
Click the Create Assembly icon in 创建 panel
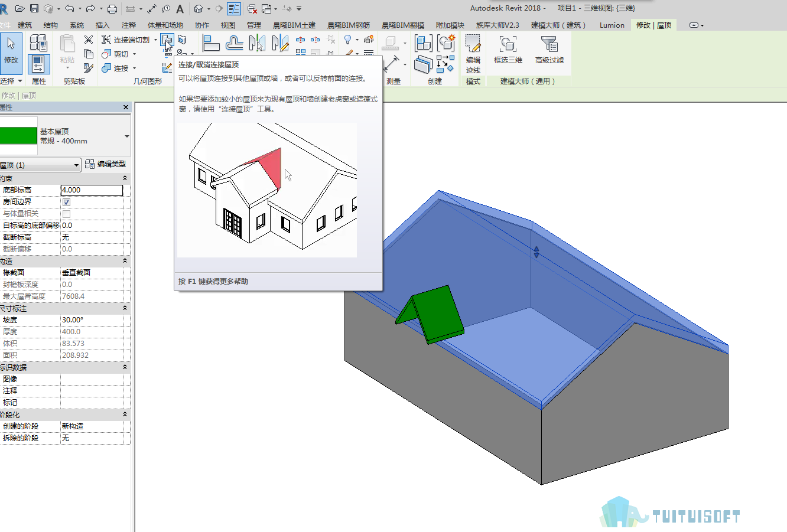click(x=424, y=43)
